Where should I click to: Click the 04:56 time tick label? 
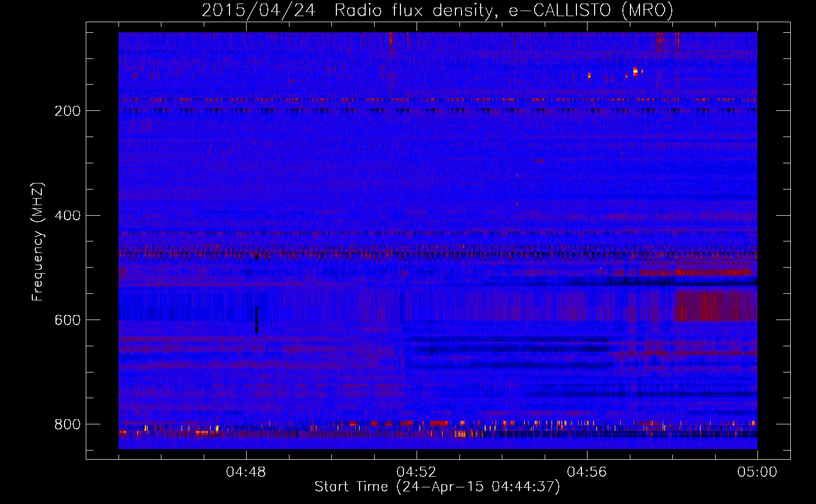tap(587, 472)
